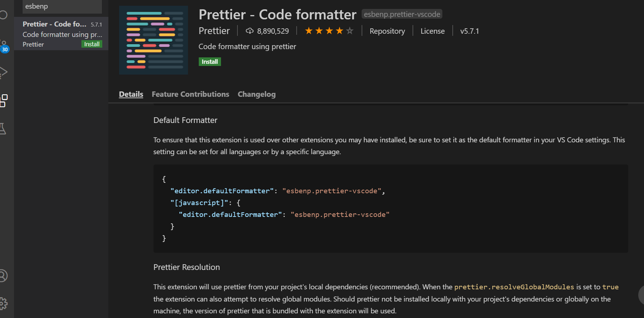The height and width of the screenshot is (318, 644).
Task: Click the download count cloud icon
Action: point(250,31)
